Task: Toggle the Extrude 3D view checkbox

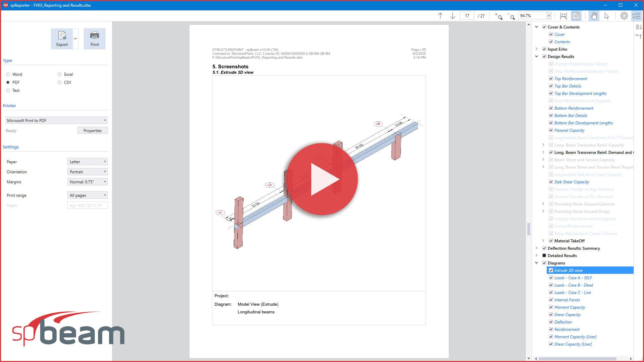Action: [x=551, y=270]
